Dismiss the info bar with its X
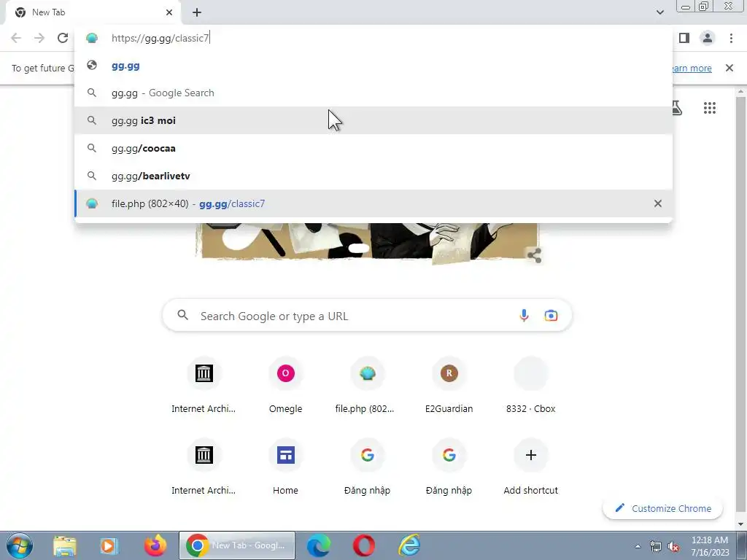Viewport: 747px width, 560px height. coord(729,68)
